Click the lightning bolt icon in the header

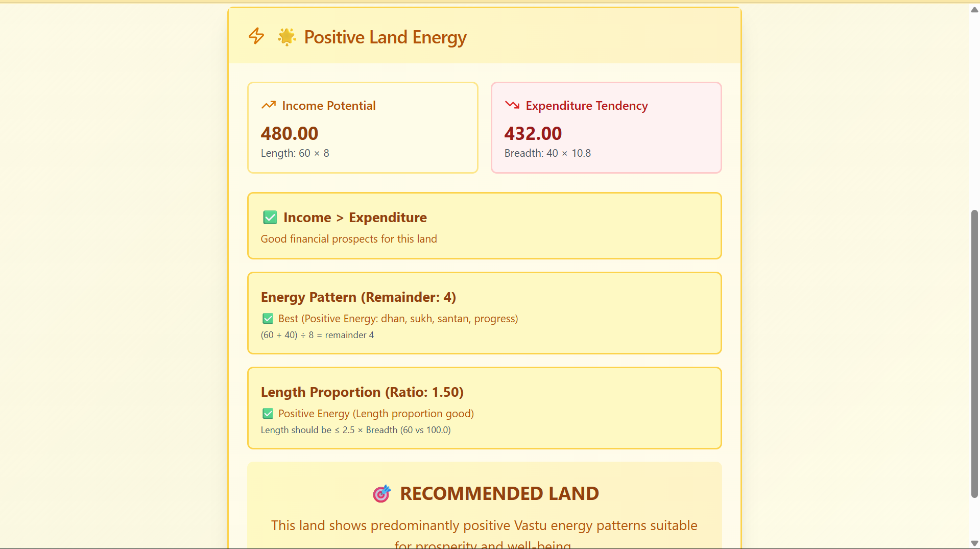pyautogui.click(x=256, y=36)
